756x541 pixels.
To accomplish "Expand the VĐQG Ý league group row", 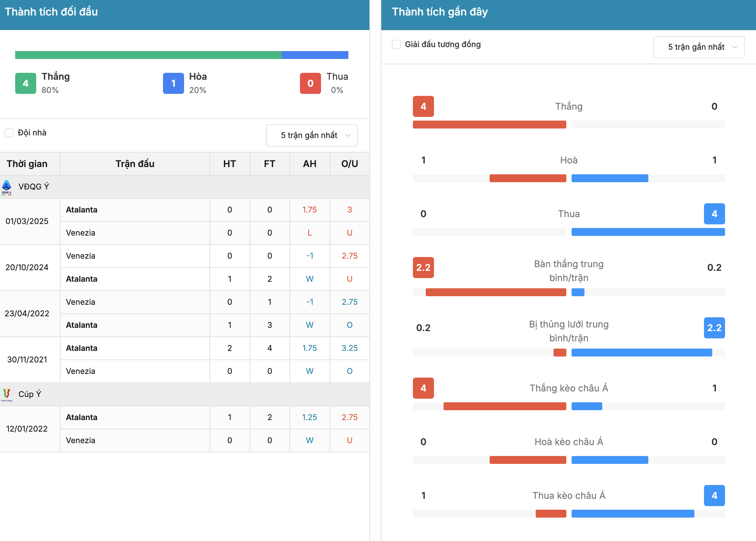I will click(x=185, y=187).
